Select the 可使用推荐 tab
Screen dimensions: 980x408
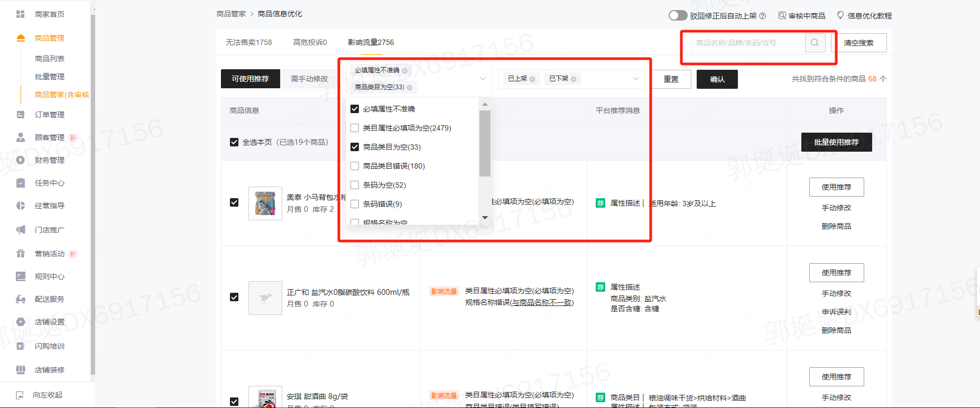tap(251, 79)
